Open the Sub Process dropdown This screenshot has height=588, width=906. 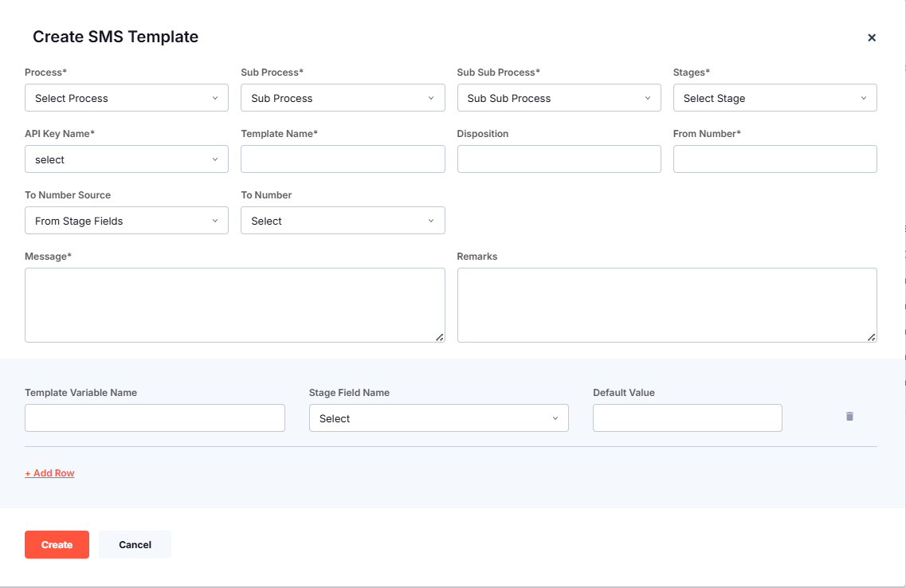click(343, 97)
